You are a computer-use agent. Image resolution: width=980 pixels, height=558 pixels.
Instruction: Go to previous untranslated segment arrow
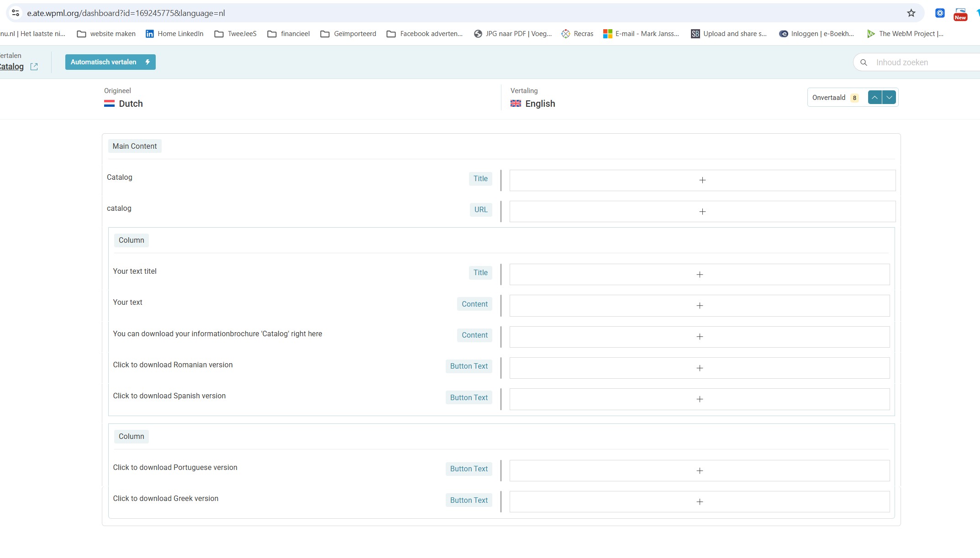875,98
